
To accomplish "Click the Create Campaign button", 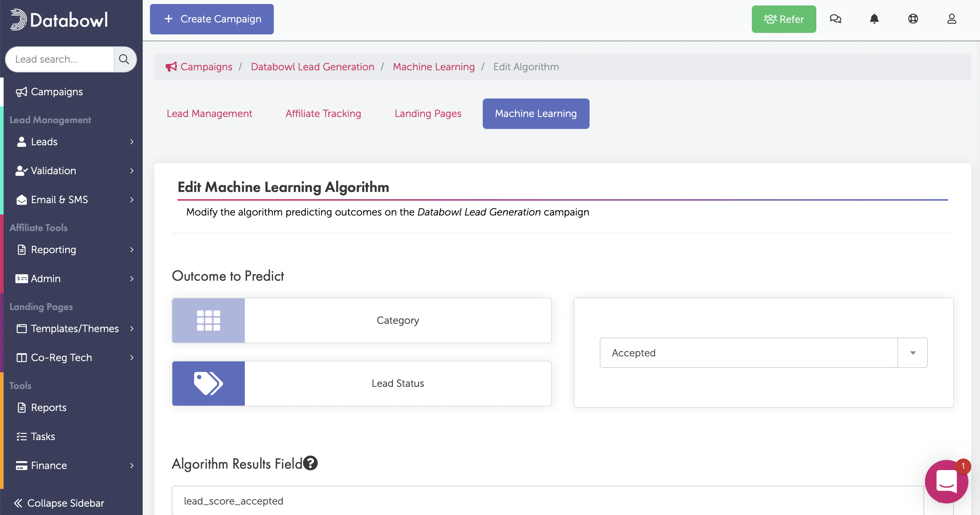I will coord(212,19).
